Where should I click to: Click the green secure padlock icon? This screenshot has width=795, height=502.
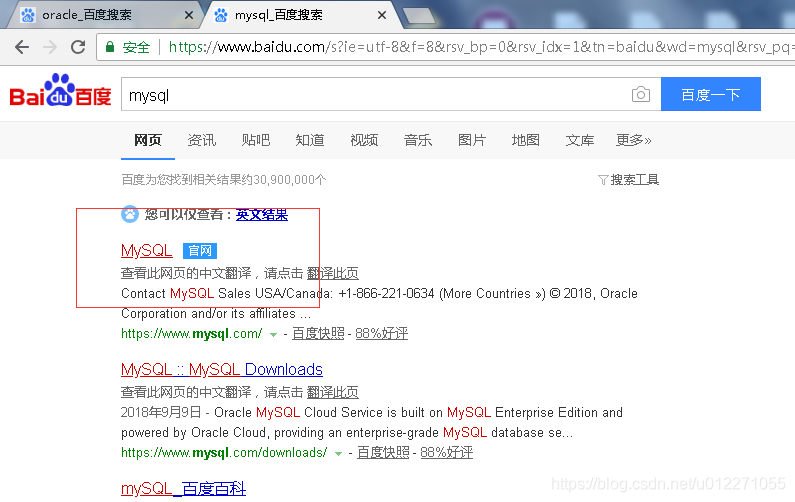tap(110, 47)
